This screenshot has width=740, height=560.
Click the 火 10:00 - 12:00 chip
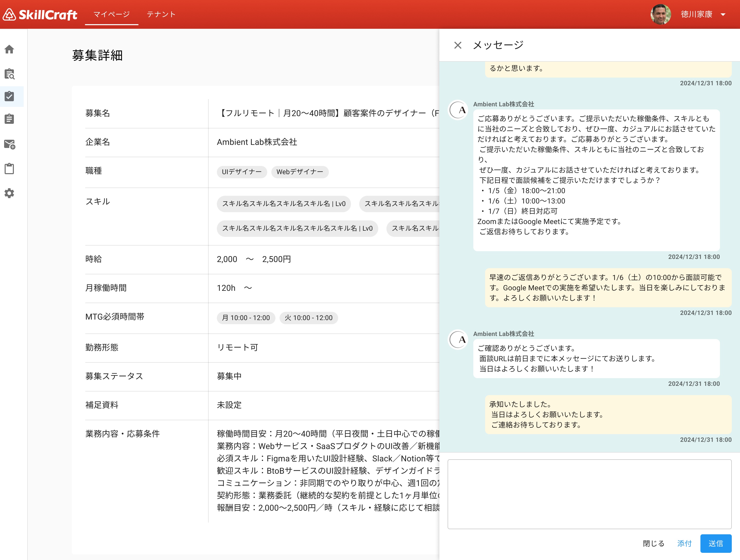click(x=308, y=318)
